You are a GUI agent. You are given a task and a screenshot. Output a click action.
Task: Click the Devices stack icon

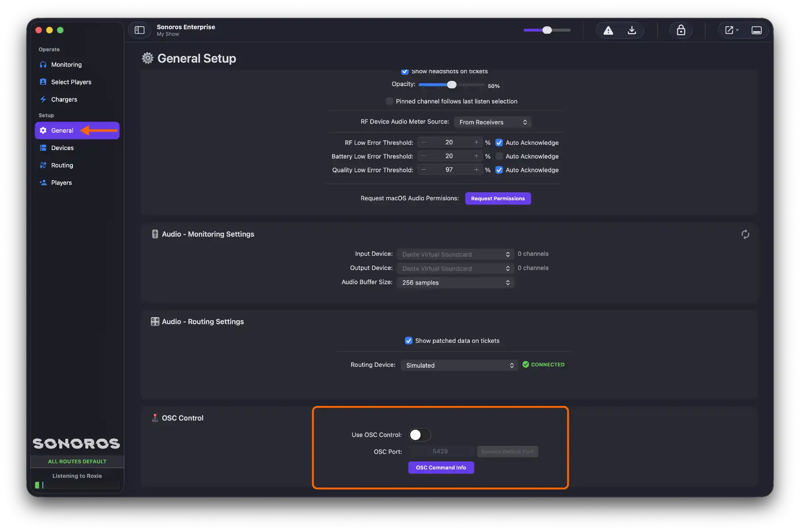(x=43, y=148)
